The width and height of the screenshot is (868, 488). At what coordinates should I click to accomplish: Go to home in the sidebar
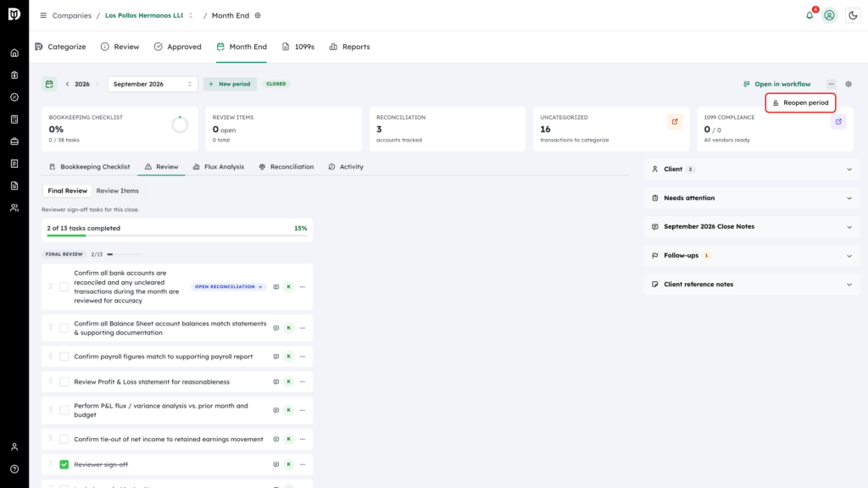(14, 53)
